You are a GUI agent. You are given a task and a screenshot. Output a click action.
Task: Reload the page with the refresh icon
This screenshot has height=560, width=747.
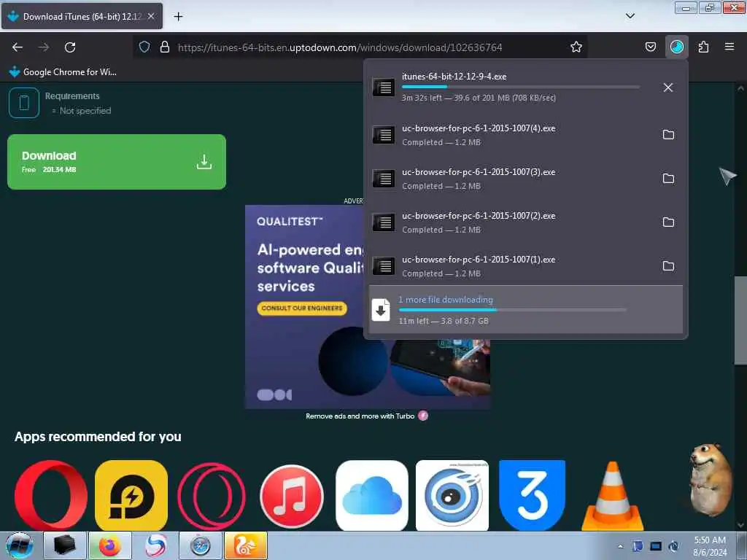point(70,47)
